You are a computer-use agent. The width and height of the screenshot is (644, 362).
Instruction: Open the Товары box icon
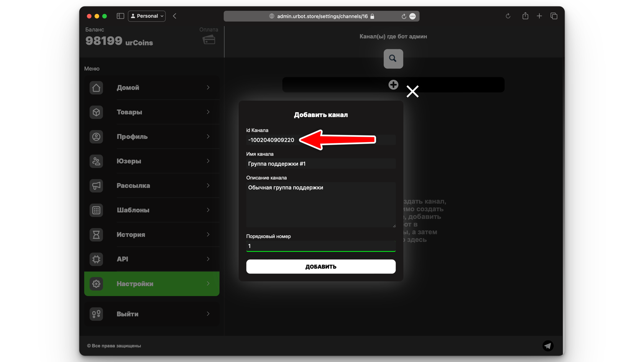(x=96, y=112)
